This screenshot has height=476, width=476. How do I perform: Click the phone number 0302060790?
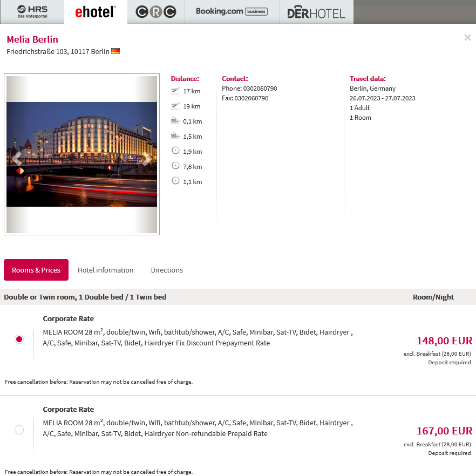pos(260,89)
